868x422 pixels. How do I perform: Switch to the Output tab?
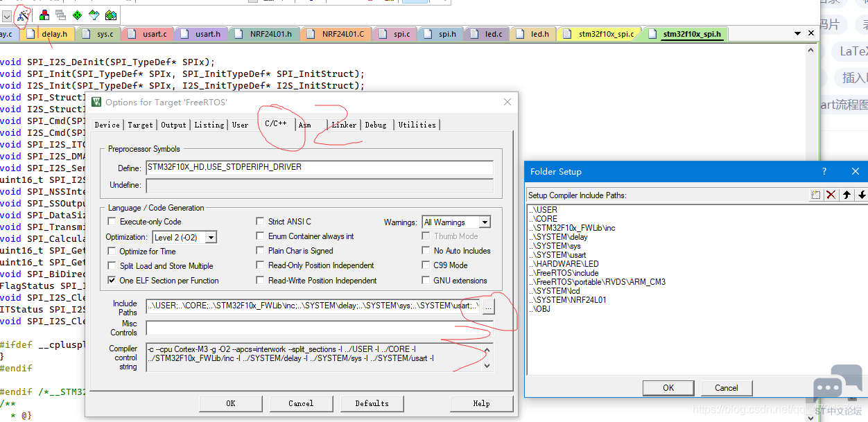[x=173, y=125]
